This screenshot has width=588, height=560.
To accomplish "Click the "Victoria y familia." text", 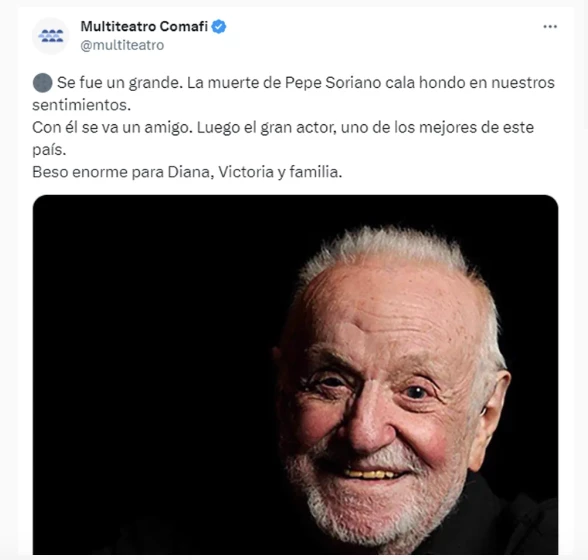I will pos(280,172).
